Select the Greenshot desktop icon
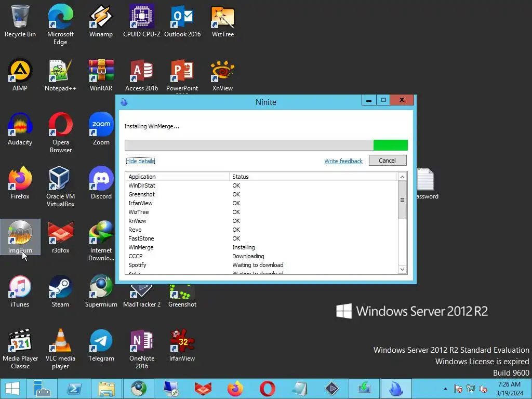The image size is (532, 399). [182, 296]
